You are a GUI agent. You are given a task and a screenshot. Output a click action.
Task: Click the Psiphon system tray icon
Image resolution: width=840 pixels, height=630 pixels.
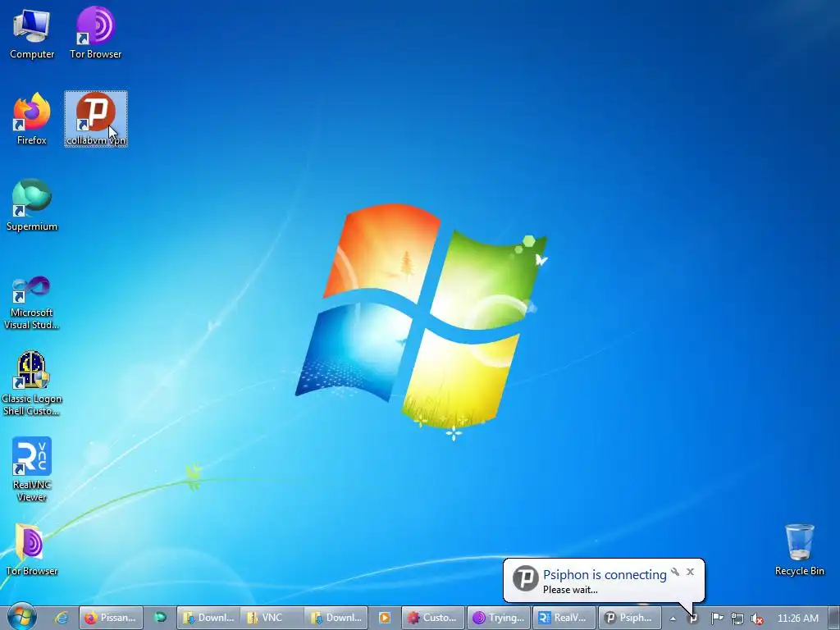click(x=692, y=619)
